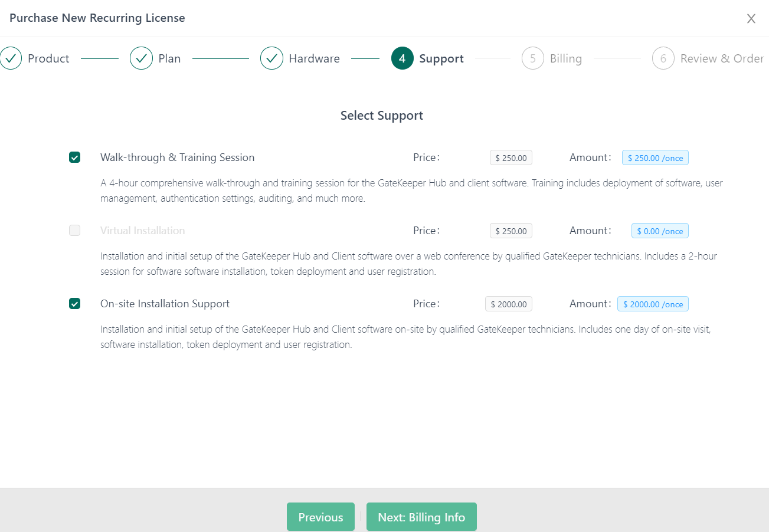Click the step 6 Review circle

pyautogui.click(x=663, y=58)
